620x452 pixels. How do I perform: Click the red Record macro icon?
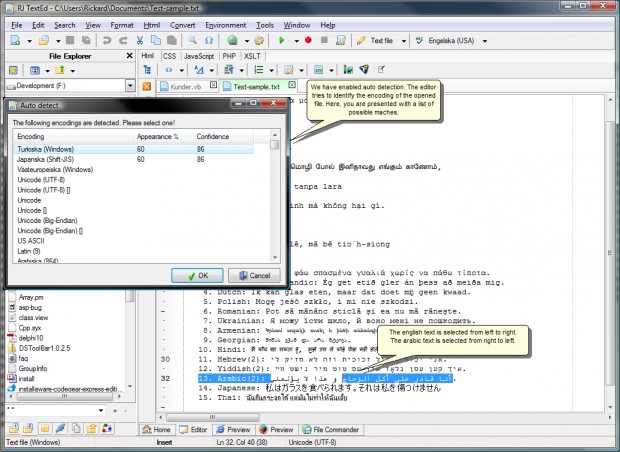[308, 40]
